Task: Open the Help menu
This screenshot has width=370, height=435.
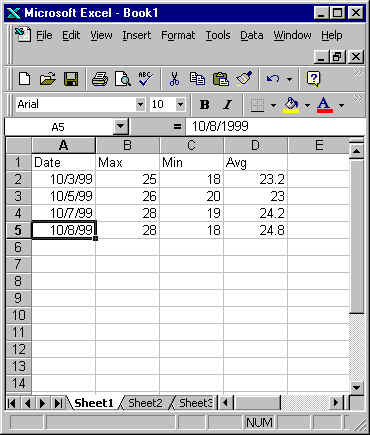Action: [332, 35]
